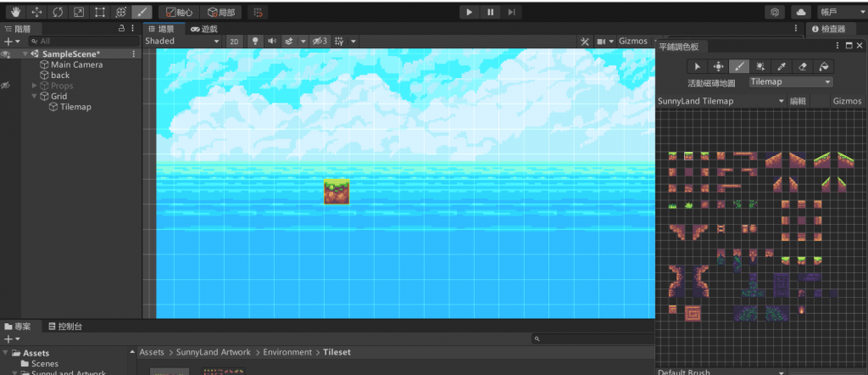
Task: Choose the Eraser tool in Tile Palette
Action: pos(802,66)
